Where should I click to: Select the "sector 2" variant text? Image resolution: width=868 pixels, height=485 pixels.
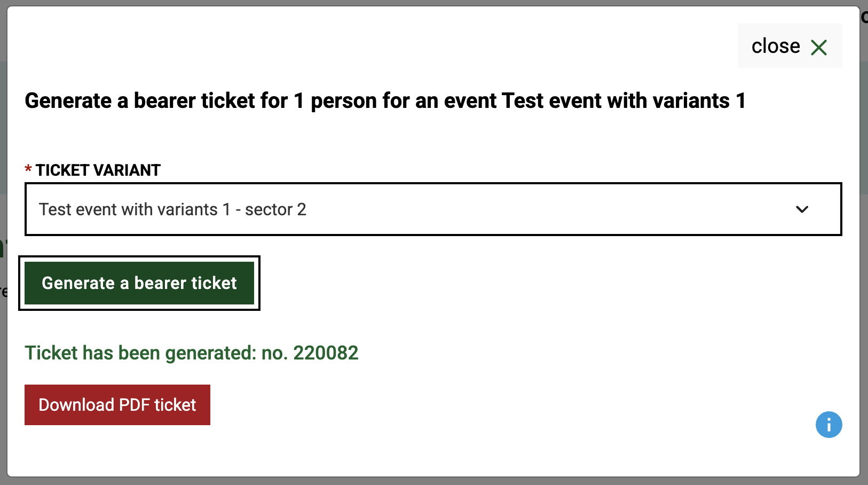tap(275, 209)
